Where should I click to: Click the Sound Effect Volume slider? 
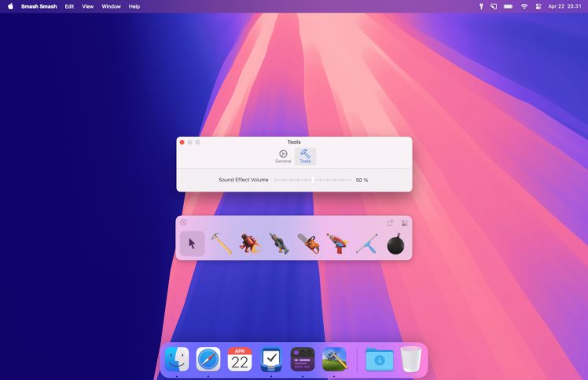pos(313,180)
